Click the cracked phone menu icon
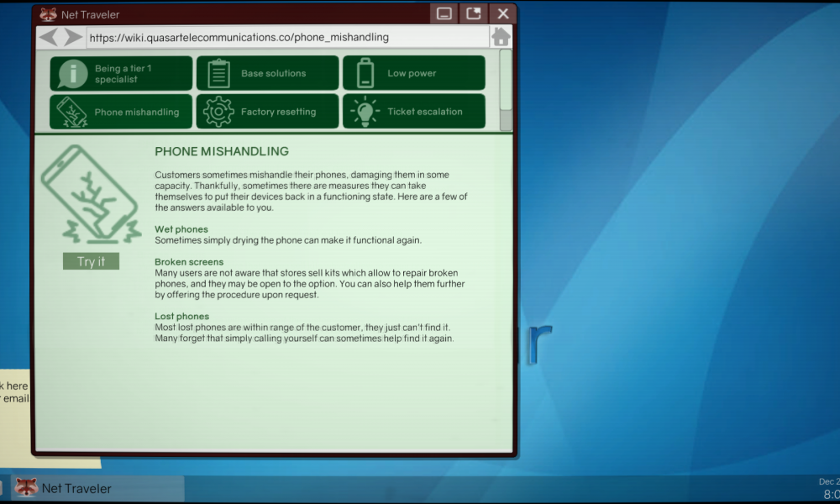The image size is (840, 504). pos(71,112)
